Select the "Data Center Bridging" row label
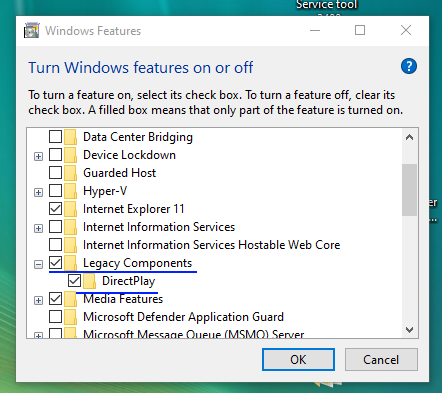The height and width of the screenshot is (393, 442). [138, 137]
